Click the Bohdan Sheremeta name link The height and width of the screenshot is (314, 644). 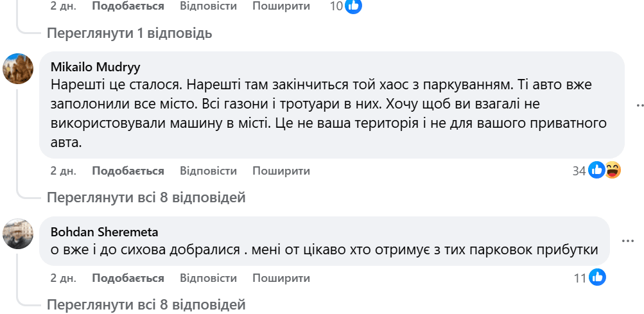tap(104, 232)
